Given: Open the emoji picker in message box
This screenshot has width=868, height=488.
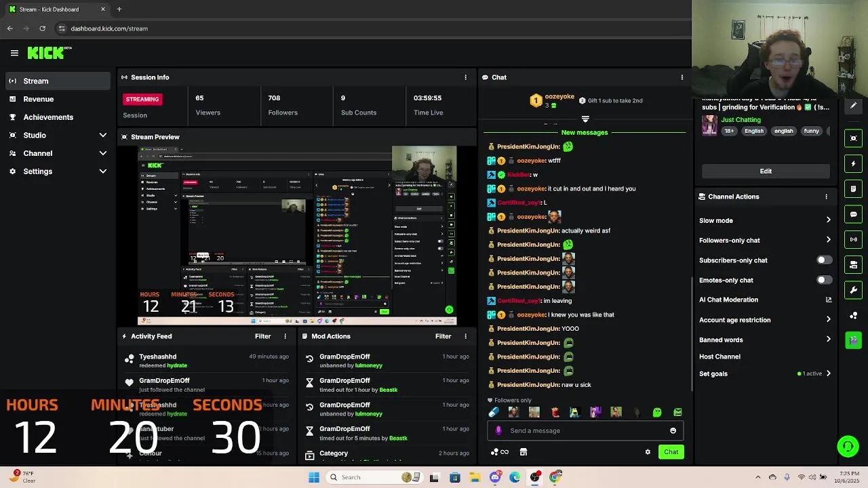Looking at the screenshot, I should click(x=673, y=430).
